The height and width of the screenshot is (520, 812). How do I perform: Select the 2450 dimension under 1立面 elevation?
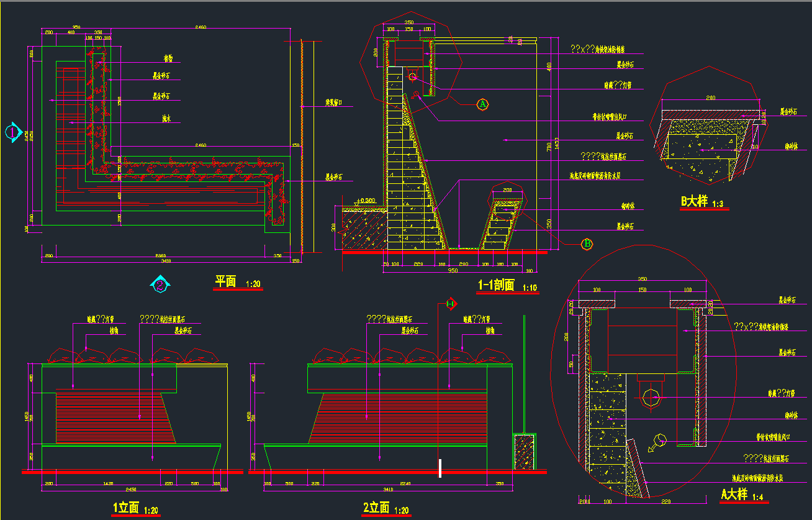click(x=130, y=490)
